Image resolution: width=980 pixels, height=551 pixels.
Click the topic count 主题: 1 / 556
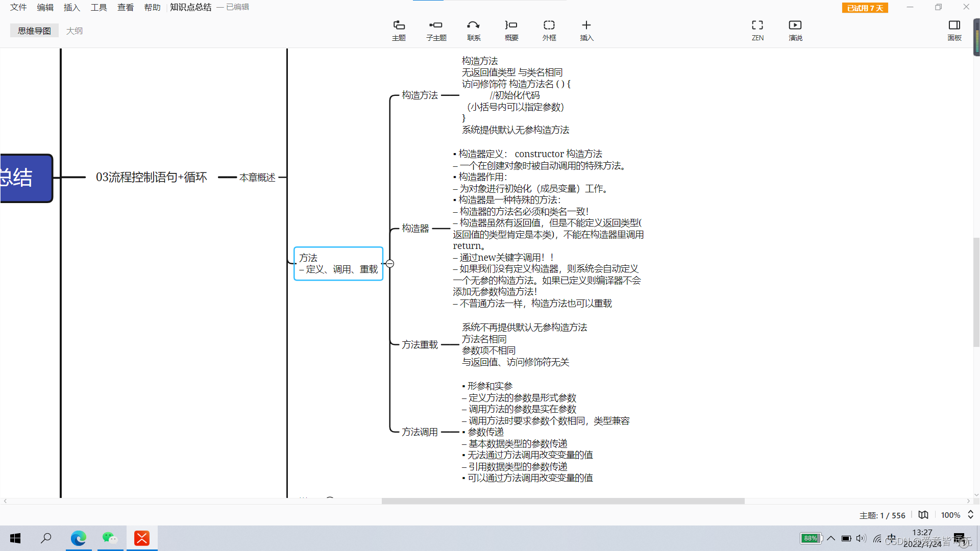coord(882,515)
